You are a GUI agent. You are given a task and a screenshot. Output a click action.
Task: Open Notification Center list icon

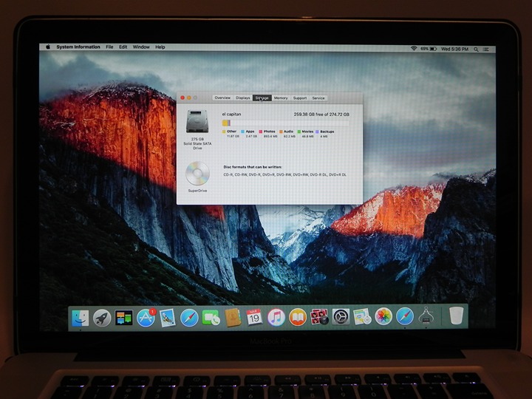pos(486,50)
